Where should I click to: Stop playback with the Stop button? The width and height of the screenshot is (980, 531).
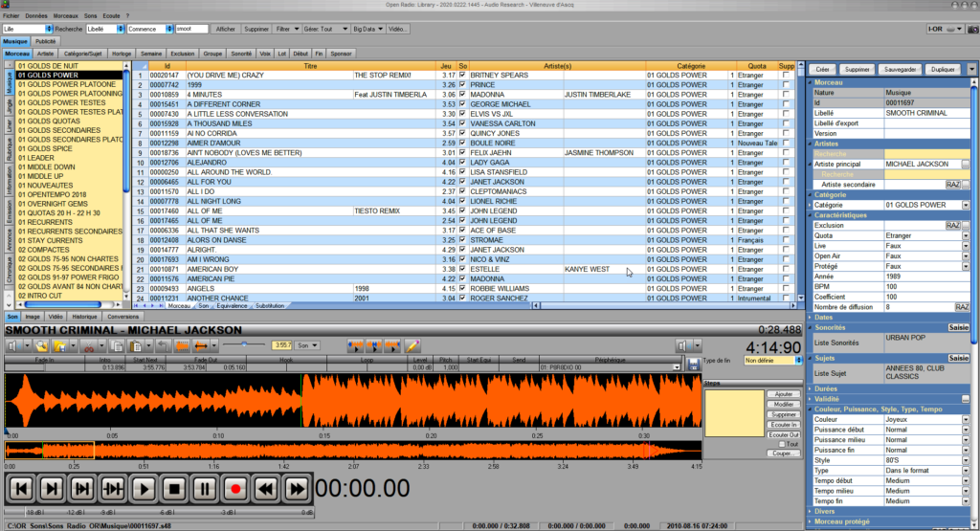tap(174, 489)
